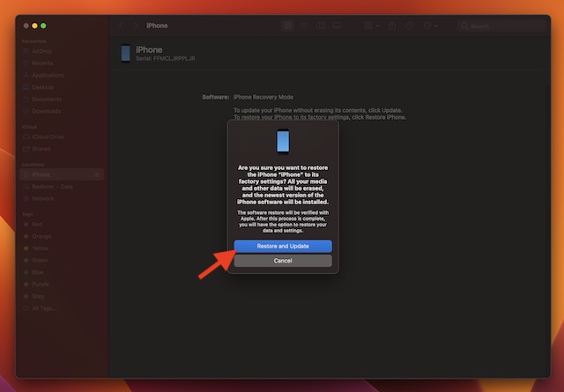Select the Red tag in sidebar

click(x=38, y=225)
